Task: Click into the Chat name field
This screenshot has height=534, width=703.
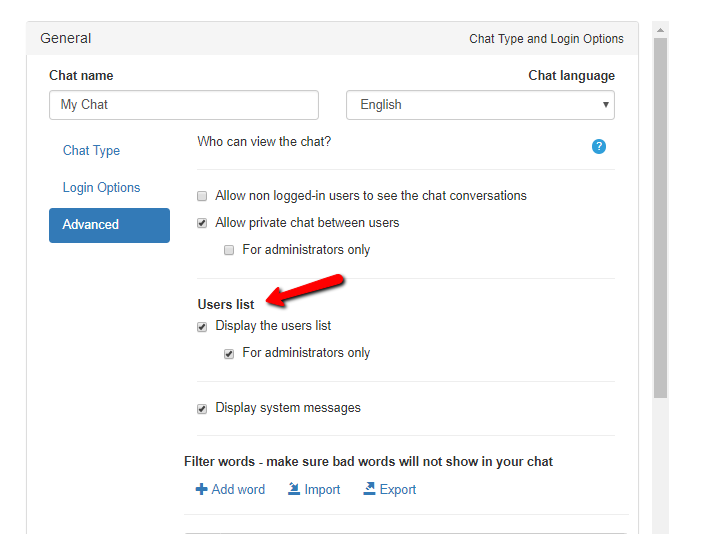Action: tap(184, 105)
